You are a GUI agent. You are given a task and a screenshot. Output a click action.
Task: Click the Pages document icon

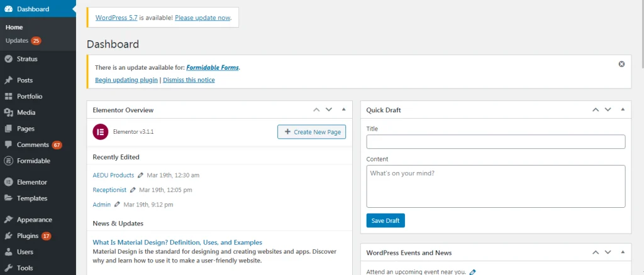click(8, 129)
